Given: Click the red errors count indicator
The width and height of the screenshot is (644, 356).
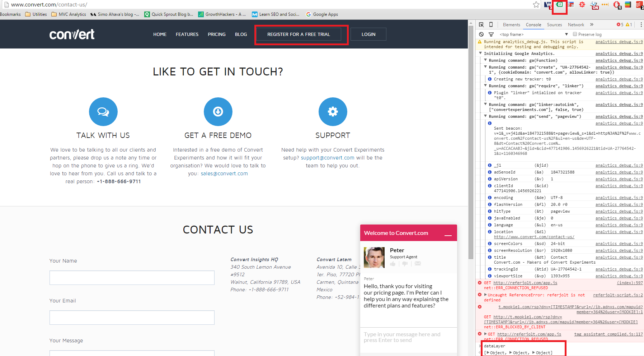Looking at the screenshot, I should 620,25.
